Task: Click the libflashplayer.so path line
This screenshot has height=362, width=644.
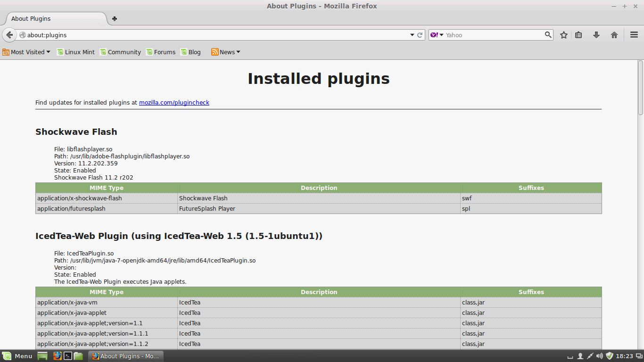Action: [x=122, y=156]
